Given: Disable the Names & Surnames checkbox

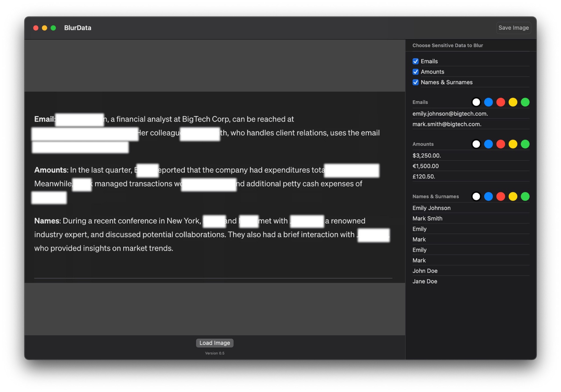Looking at the screenshot, I should [x=415, y=82].
